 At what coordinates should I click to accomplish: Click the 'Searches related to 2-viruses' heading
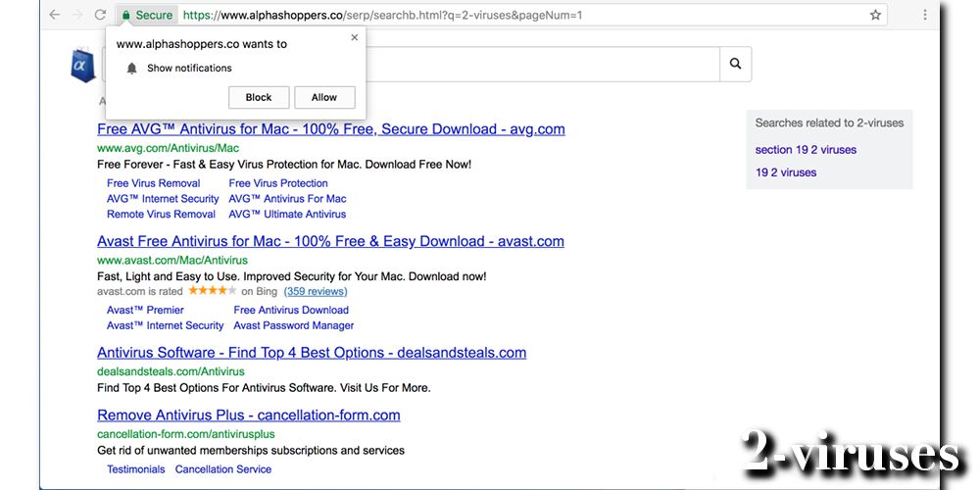pyautogui.click(x=829, y=123)
